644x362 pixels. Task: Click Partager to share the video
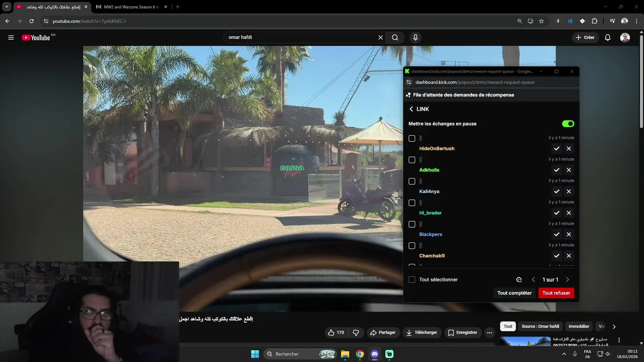point(382,332)
